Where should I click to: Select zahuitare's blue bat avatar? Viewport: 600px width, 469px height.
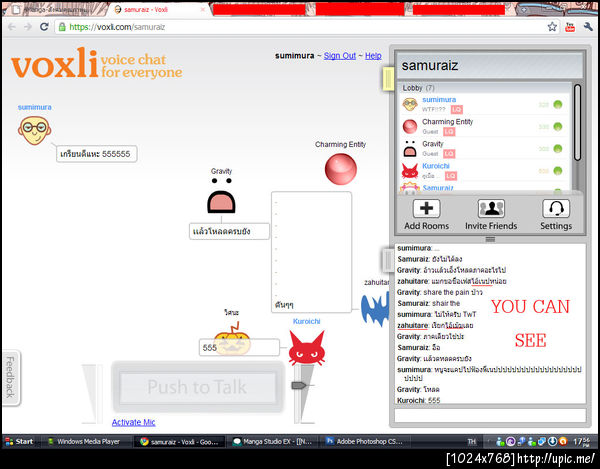click(375, 310)
